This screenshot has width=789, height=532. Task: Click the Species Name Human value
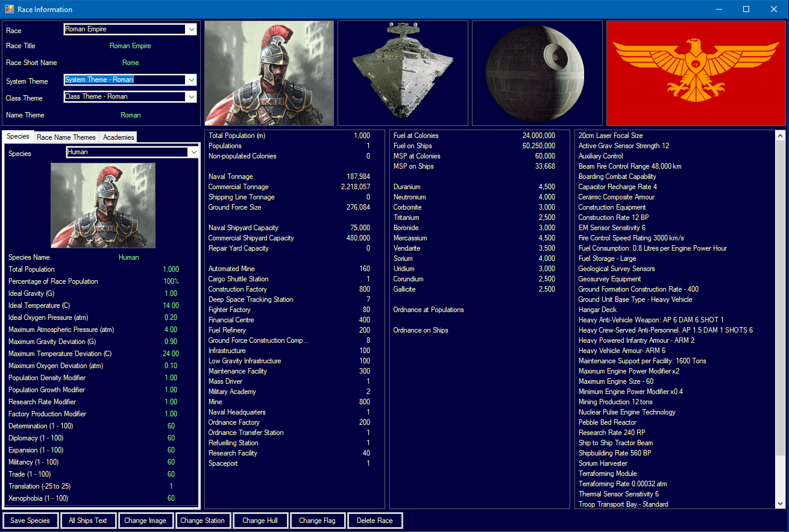pos(129,257)
